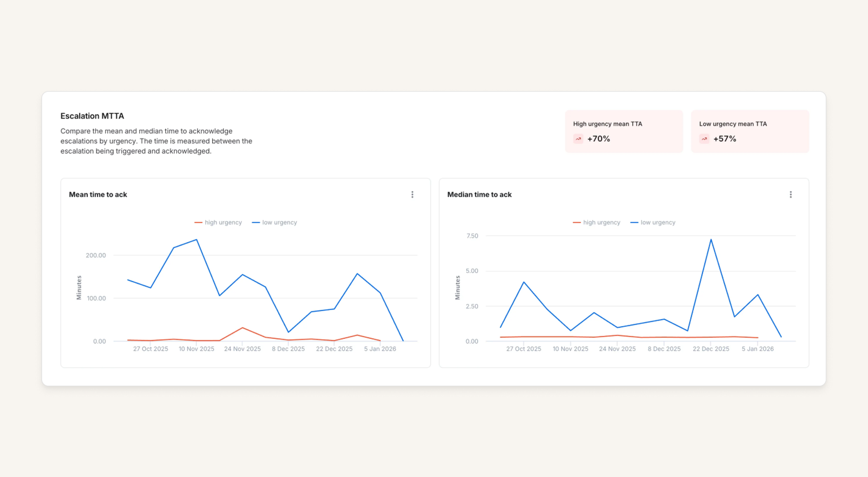Click 24 Nov 2025 label on Median chart

[617, 349]
